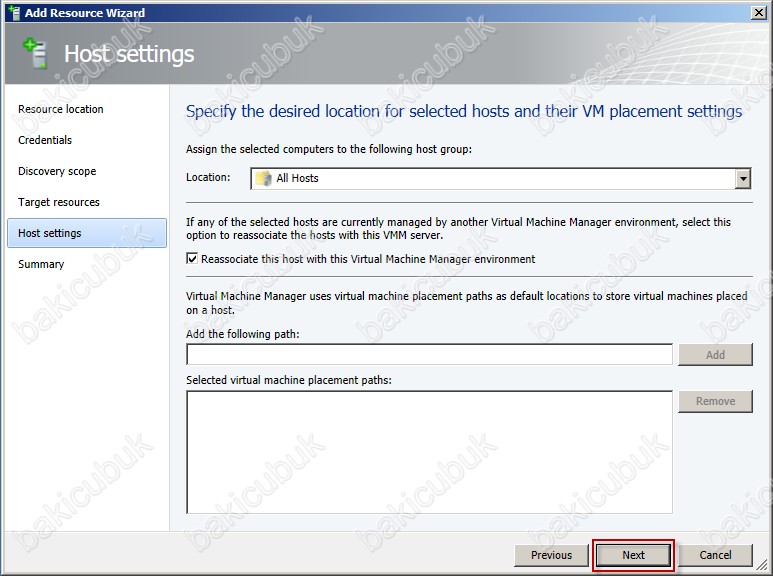Image resolution: width=773 pixels, height=576 pixels.
Task: Select the All Hosts location combo box
Action: point(500,178)
